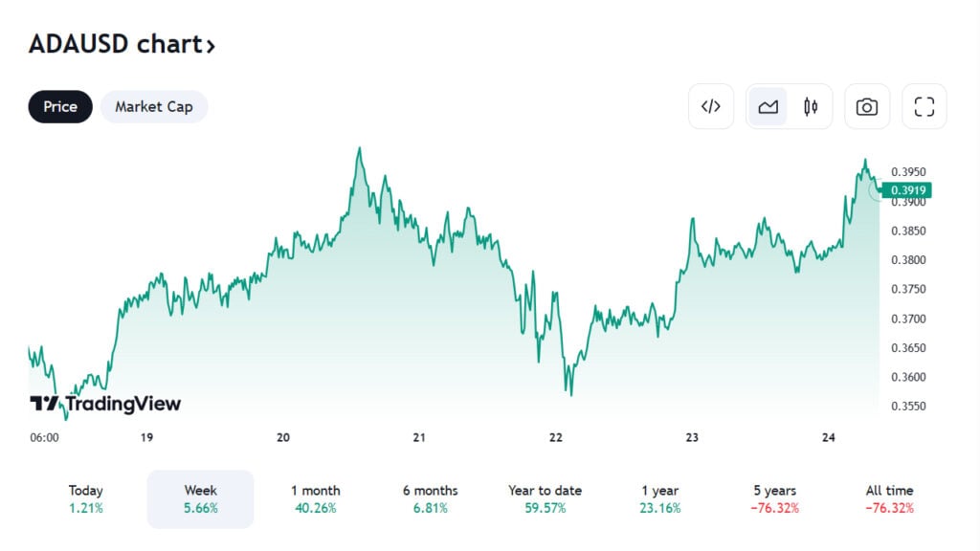Select the All time range
This screenshot has width=980, height=551.
[x=889, y=498]
